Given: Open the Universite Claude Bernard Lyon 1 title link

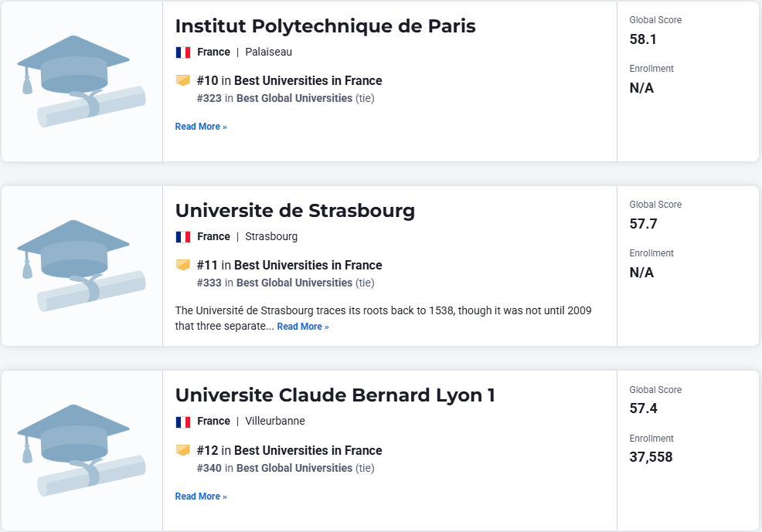Looking at the screenshot, I should [335, 395].
